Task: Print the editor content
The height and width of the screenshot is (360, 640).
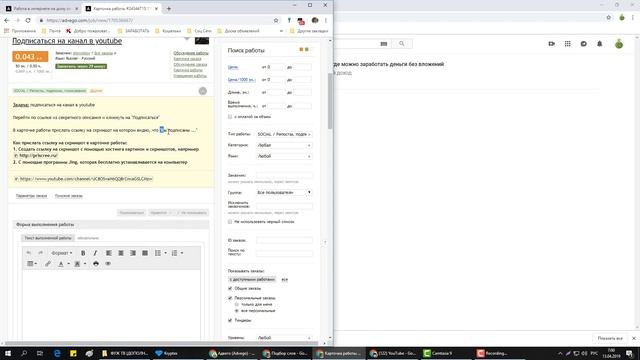Action: (x=96, y=264)
